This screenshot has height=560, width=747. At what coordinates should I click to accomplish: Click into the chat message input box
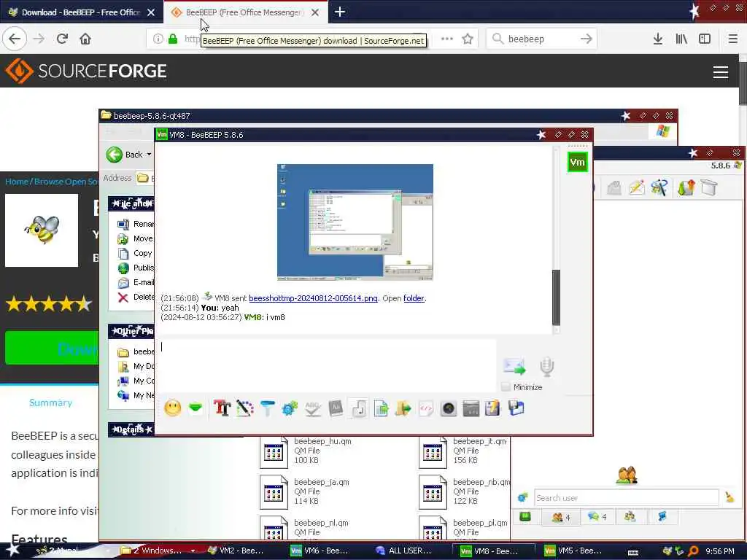328,365
